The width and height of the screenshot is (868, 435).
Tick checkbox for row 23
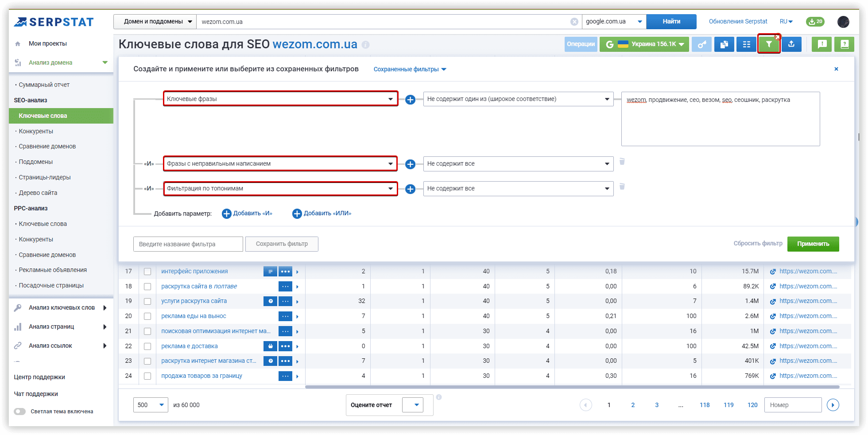pos(147,361)
